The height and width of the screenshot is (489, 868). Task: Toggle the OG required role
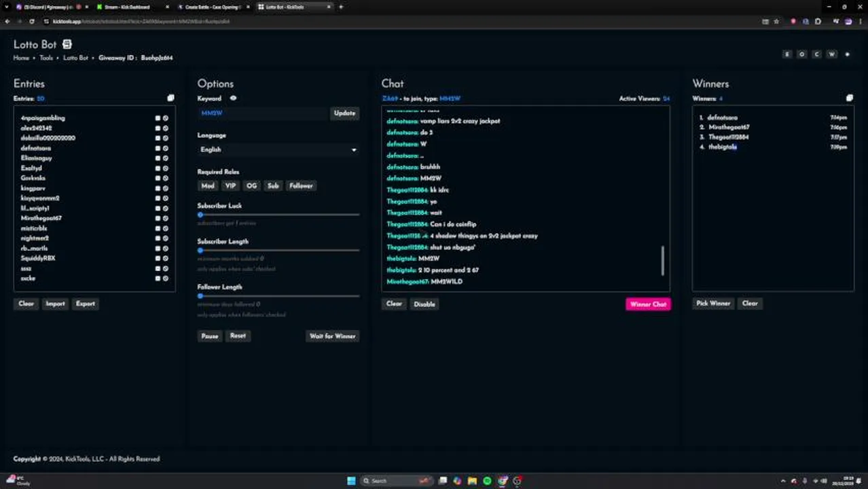[x=252, y=186]
